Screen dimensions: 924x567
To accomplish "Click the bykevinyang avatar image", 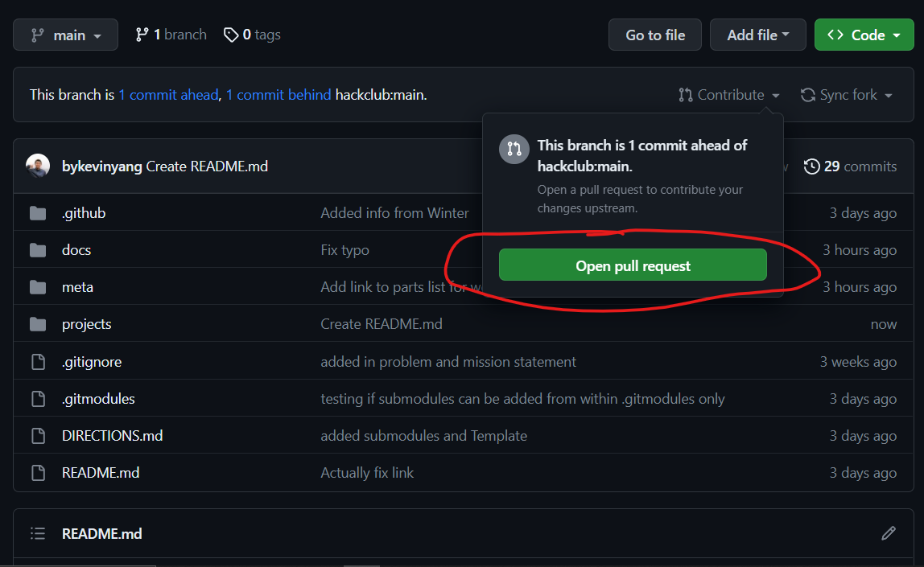I will (38, 166).
